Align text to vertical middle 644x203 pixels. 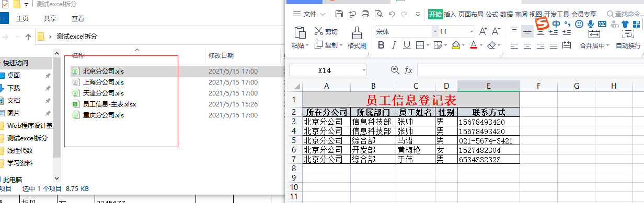(527, 31)
